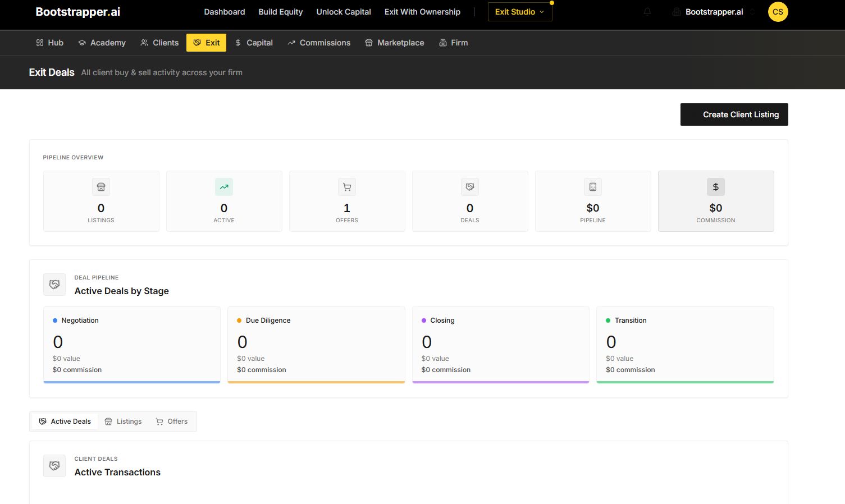Viewport: 845px width, 504px height.
Task: Open the Bootstrapper.ai organization switcher
Action: [x=714, y=12]
